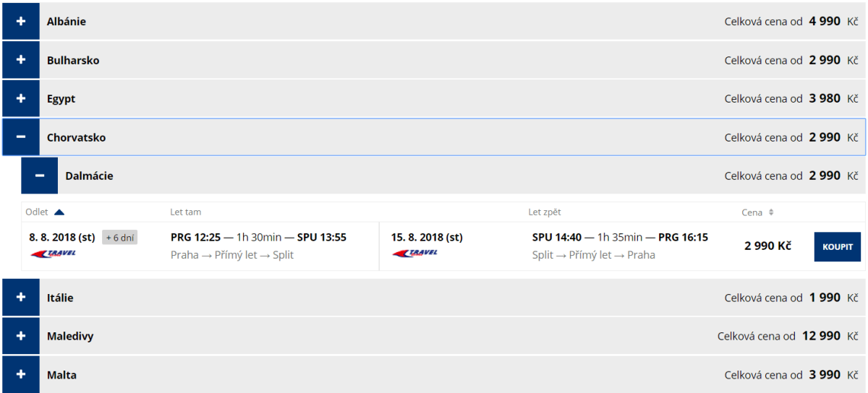The height and width of the screenshot is (393, 868).
Task: Open the Maledivy section plus icon
Action: coord(21,336)
